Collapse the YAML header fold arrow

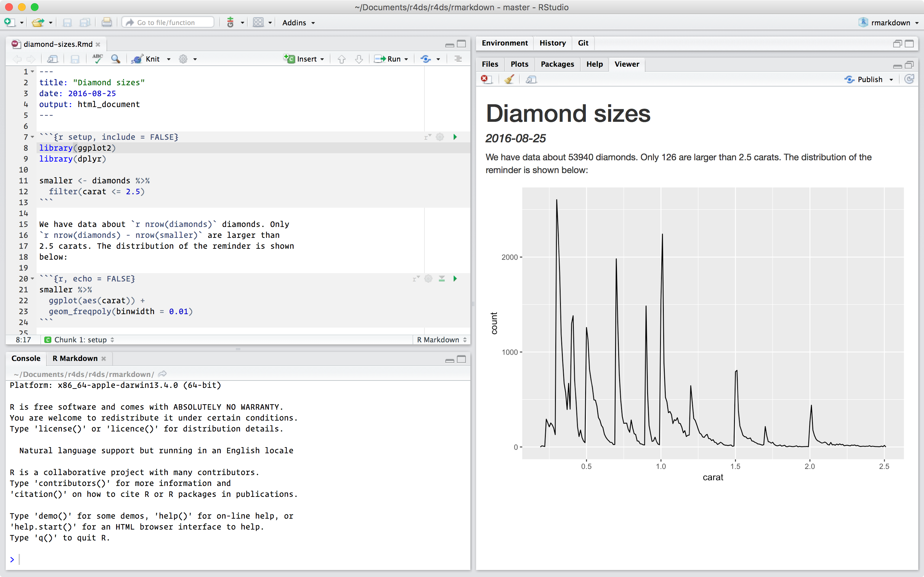pos(32,72)
